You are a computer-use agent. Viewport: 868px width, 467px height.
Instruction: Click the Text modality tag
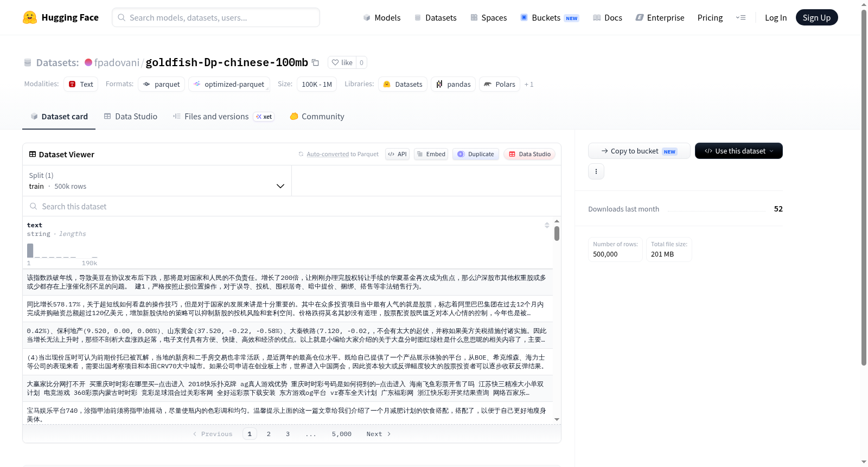point(81,84)
